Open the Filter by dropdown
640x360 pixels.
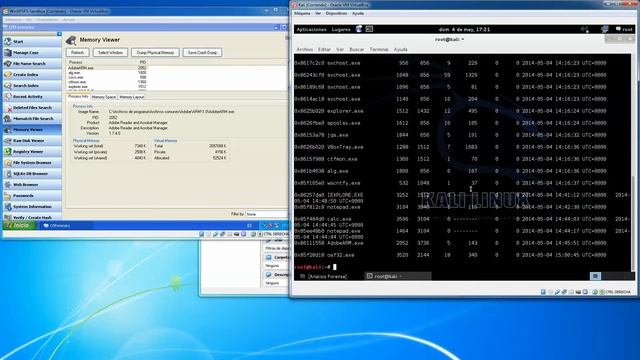tap(266, 214)
